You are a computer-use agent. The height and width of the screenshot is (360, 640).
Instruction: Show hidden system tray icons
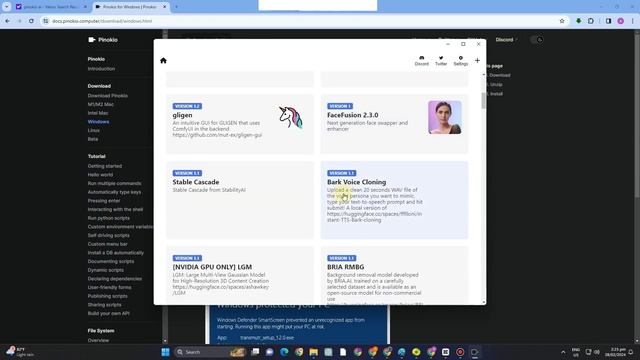[x=563, y=352]
